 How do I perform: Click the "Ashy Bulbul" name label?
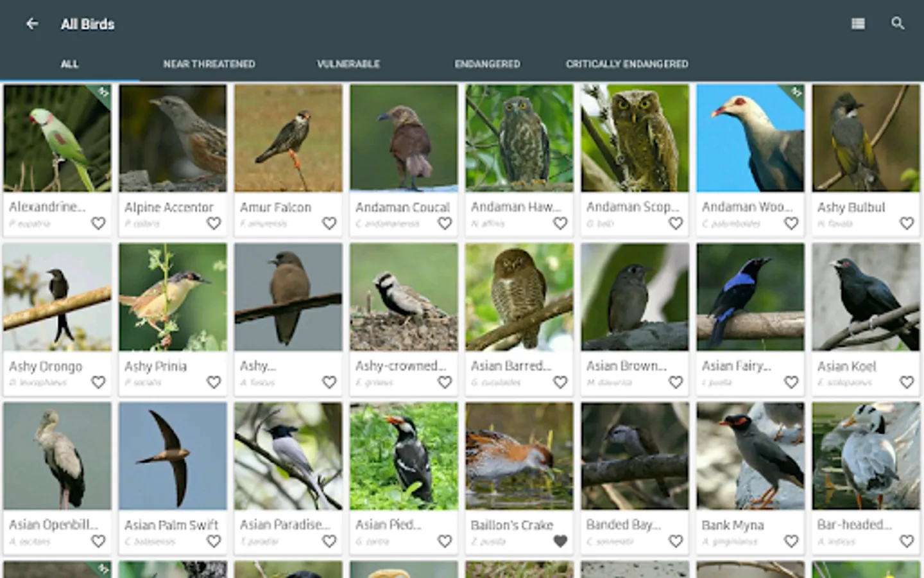click(851, 207)
